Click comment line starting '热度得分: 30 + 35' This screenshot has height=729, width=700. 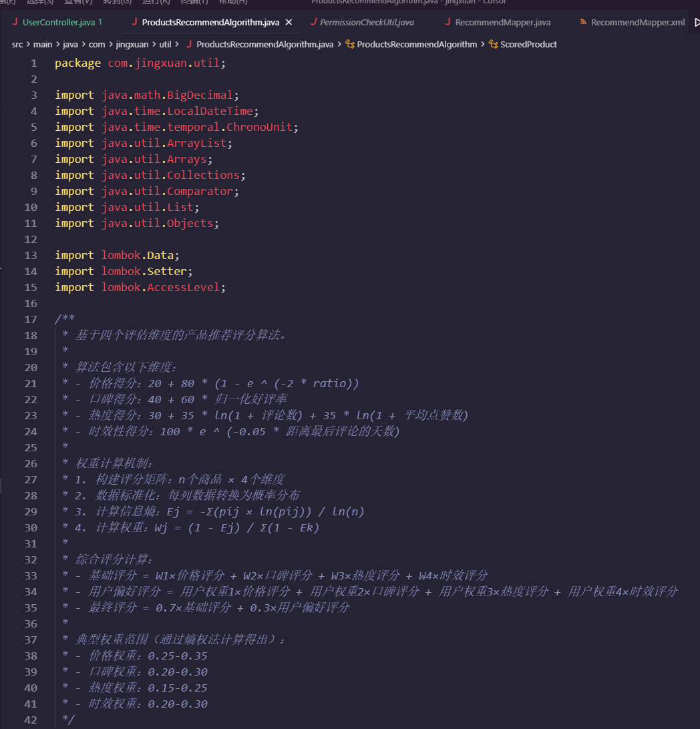coord(278,415)
